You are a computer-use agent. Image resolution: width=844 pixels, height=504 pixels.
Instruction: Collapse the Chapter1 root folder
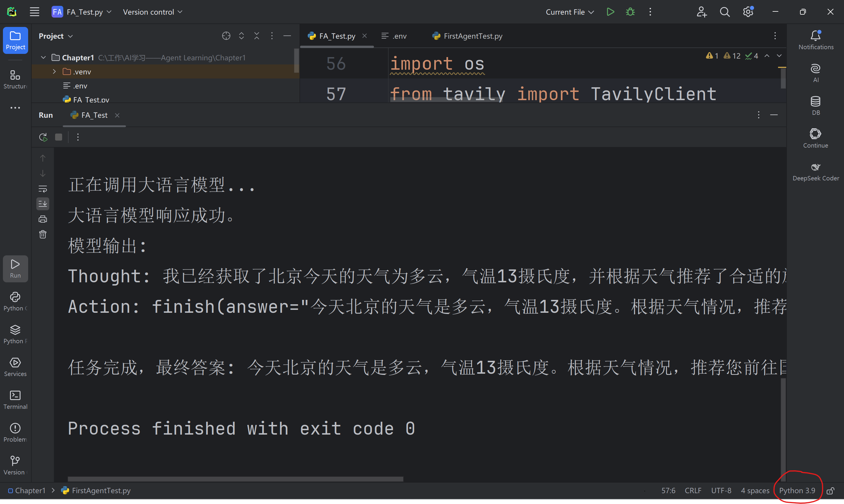[43, 58]
